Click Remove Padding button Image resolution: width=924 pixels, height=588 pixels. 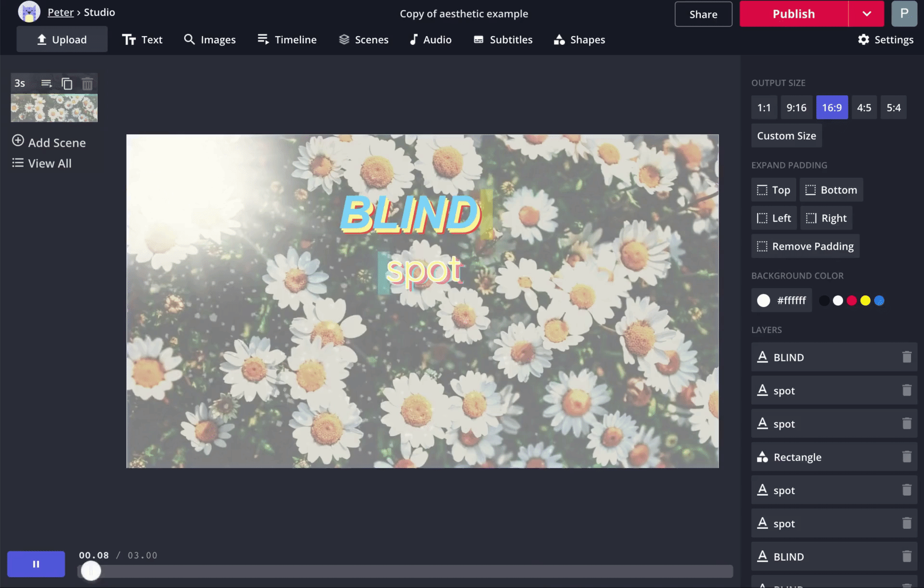coord(805,246)
